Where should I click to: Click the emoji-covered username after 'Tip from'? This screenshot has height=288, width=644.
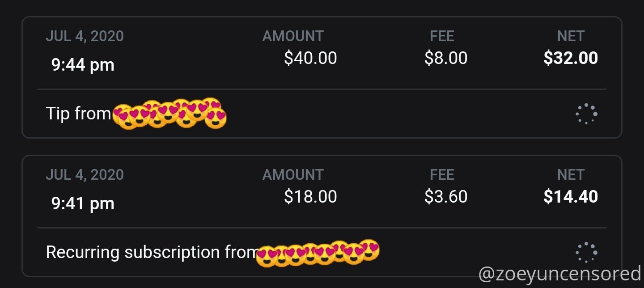(169, 114)
